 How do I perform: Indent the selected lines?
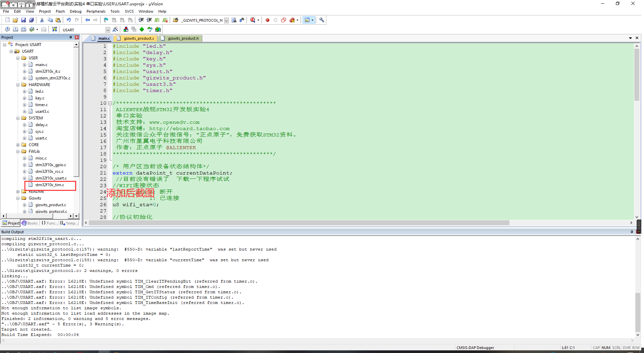(x=141, y=20)
